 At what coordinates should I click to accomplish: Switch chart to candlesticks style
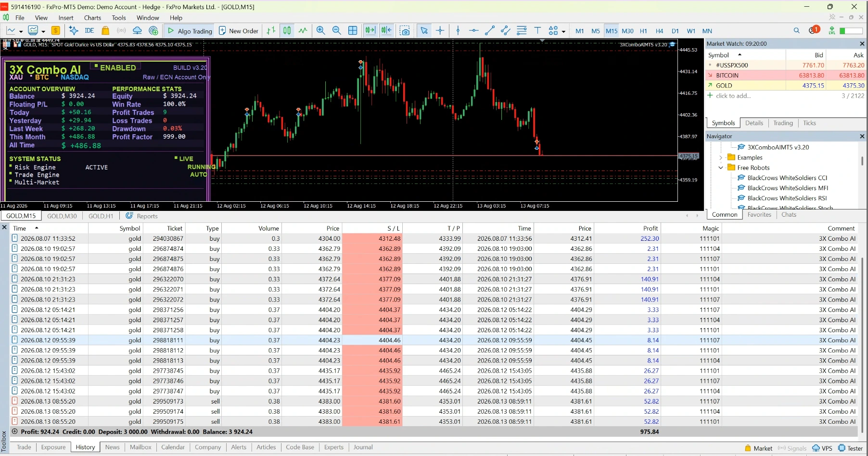click(x=287, y=31)
